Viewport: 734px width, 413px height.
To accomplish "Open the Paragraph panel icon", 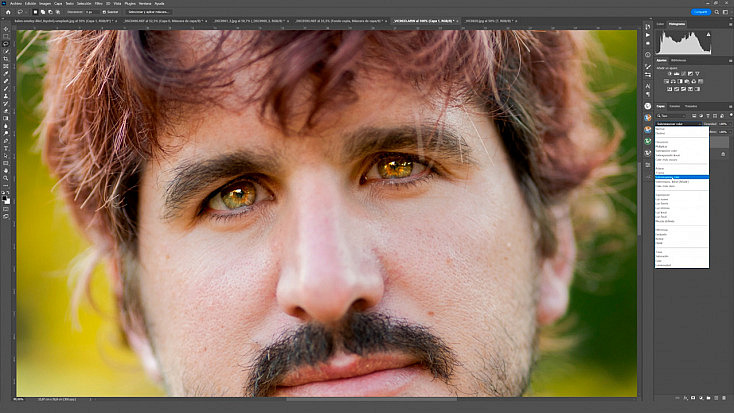I will coord(648,94).
